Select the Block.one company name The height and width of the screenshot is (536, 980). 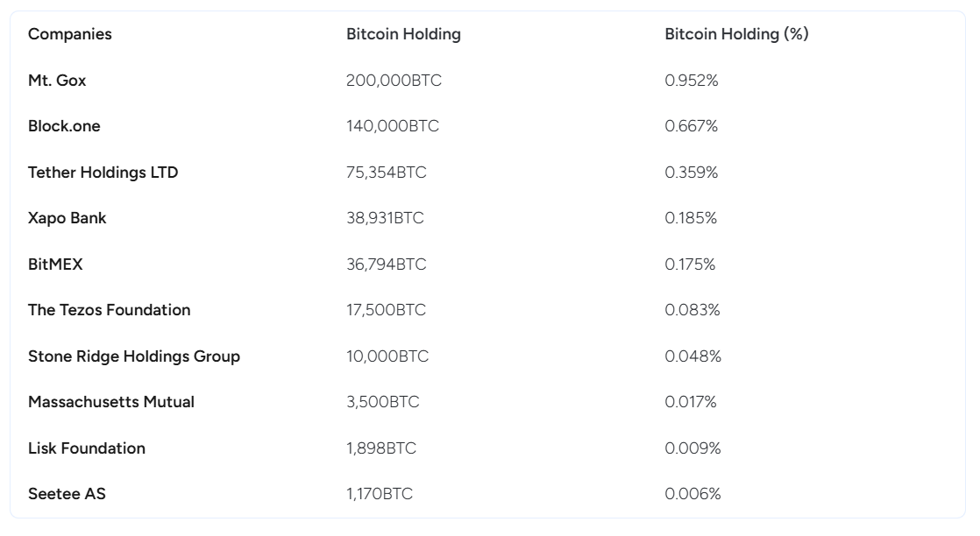(64, 126)
